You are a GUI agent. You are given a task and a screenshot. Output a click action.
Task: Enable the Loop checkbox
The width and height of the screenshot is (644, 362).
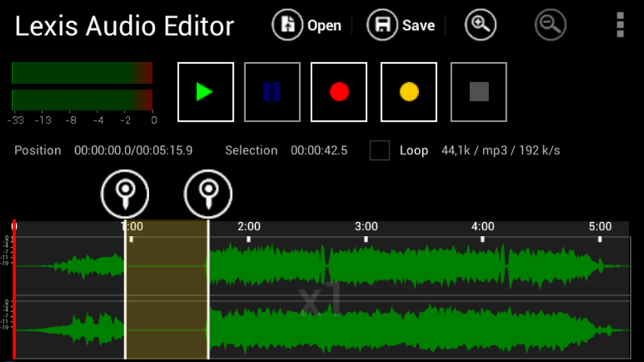[x=379, y=151]
